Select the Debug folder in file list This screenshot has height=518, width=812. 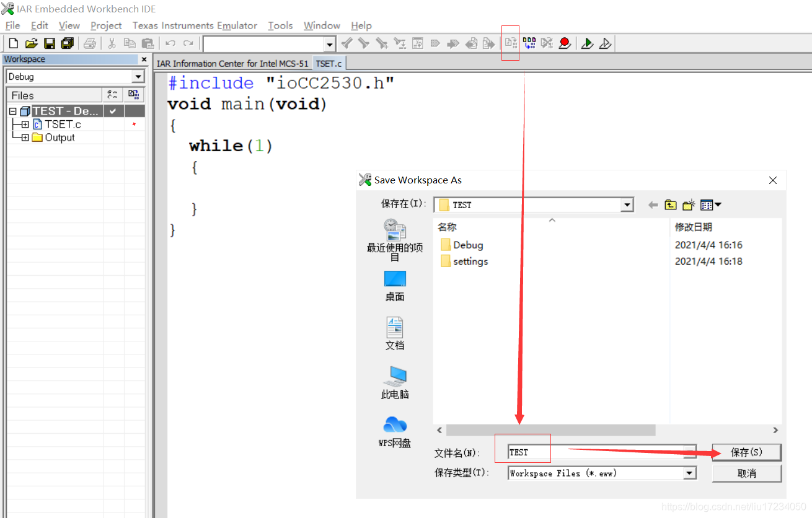pyautogui.click(x=462, y=245)
